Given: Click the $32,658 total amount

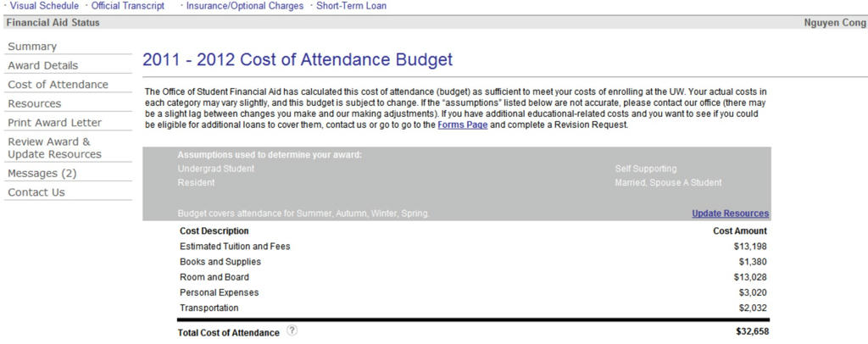Looking at the screenshot, I should pos(753,332).
